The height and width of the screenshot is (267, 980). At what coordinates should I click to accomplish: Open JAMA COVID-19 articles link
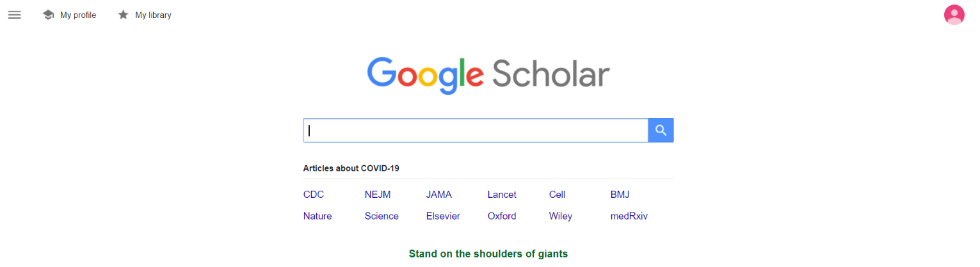point(439,195)
